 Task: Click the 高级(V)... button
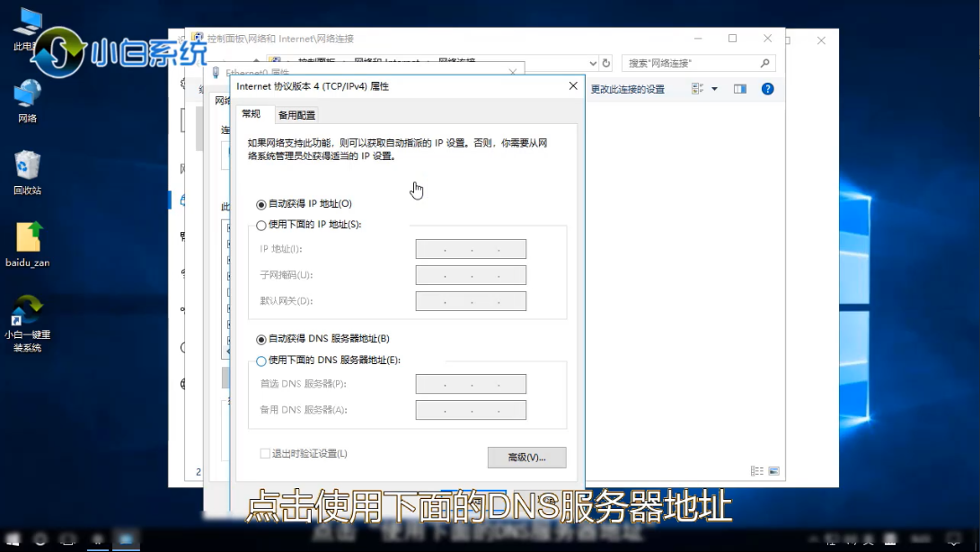[526, 458]
